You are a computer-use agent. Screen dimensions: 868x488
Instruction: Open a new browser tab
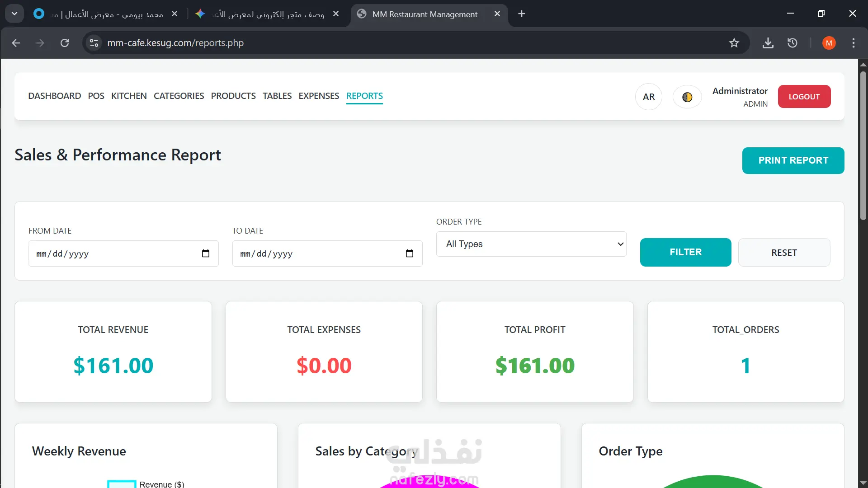click(522, 14)
